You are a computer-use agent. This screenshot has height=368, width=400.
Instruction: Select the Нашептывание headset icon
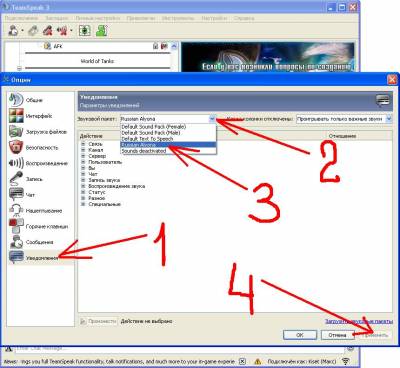pyautogui.click(x=16, y=211)
